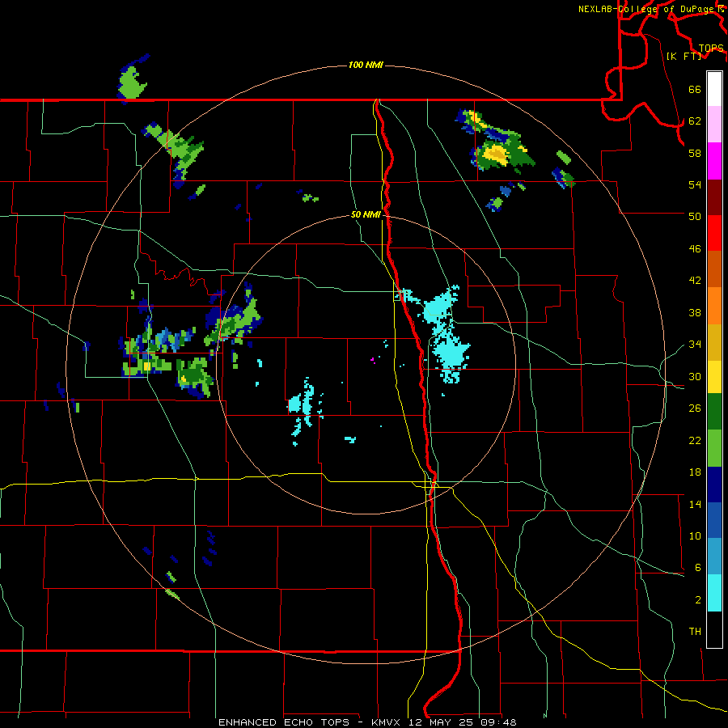Click the "TOPS" legend title
Viewport: 728px width, 728px height.
[x=711, y=48]
